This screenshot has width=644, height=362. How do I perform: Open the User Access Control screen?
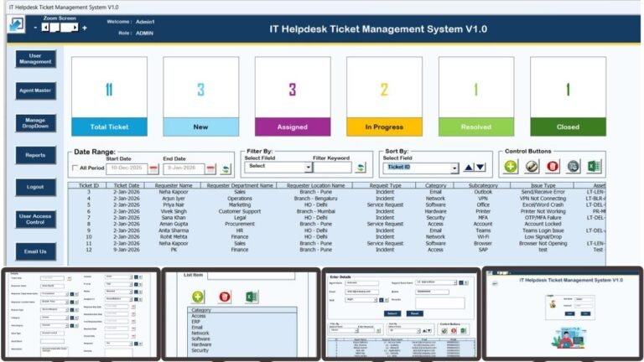35,220
